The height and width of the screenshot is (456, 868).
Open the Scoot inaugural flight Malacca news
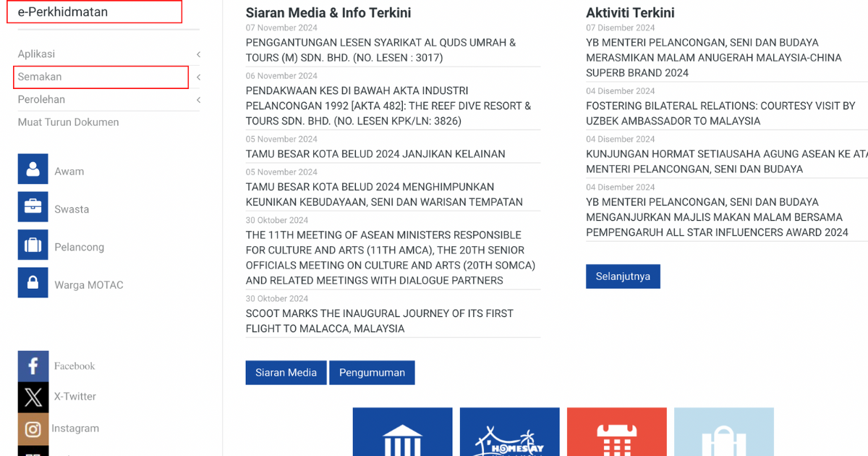click(x=379, y=321)
